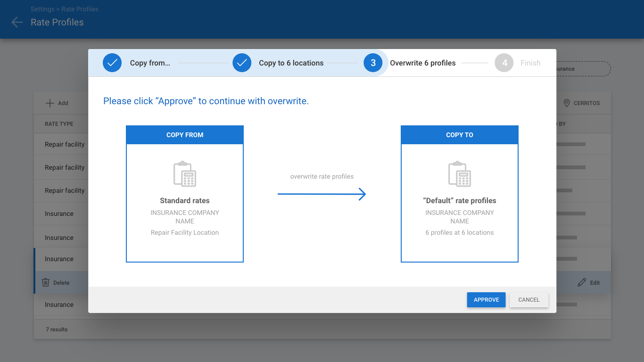
Task: Click the Edit pencil icon
Action: click(582, 282)
